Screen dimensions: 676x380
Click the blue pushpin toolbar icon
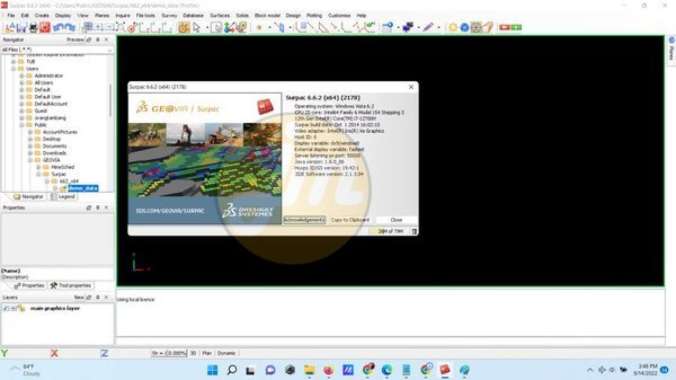(407, 28)
